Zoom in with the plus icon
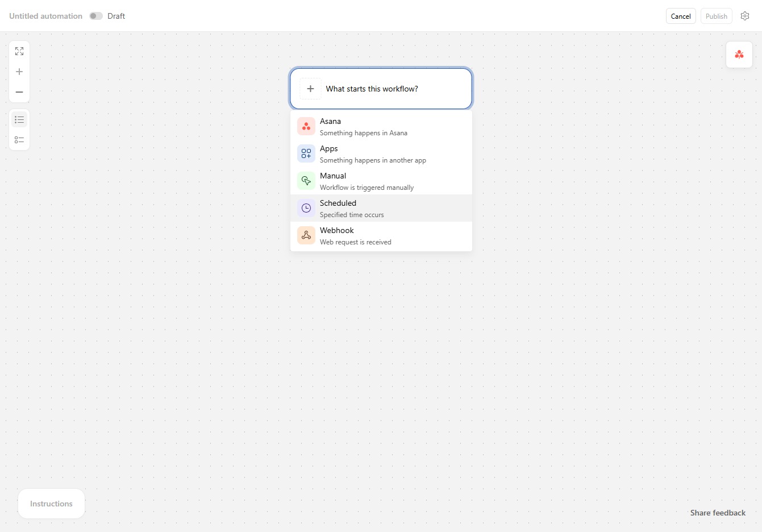Screen dimensions: 762x532 tap(19, 72)
